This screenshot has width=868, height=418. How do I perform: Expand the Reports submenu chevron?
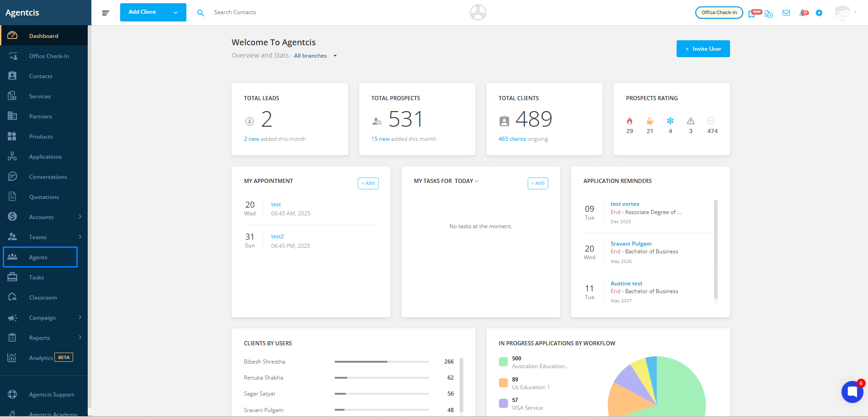(x=80, y=338)
